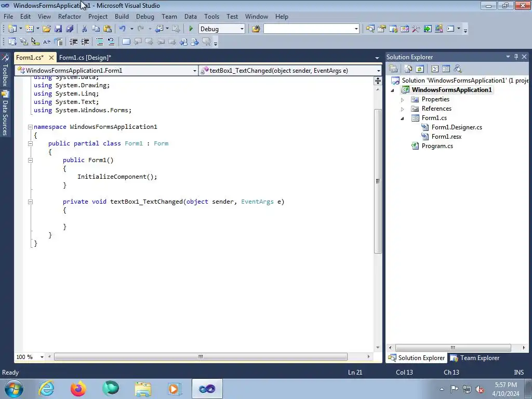Toggle a bookmark on the current line
This screenshot has width=532, height=399.
[126, 42]
